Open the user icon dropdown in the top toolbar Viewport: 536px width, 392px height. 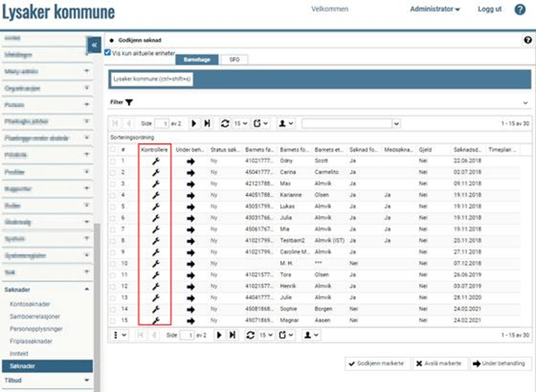(x=286, y=123)
